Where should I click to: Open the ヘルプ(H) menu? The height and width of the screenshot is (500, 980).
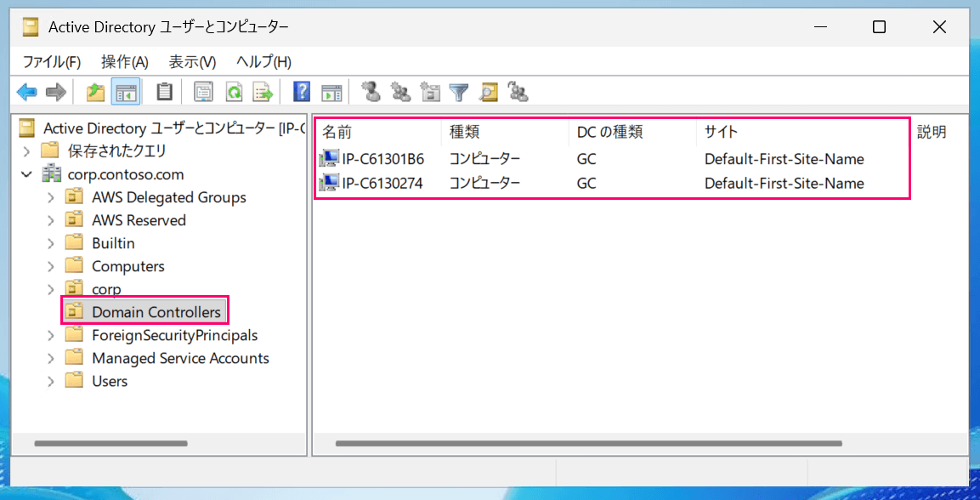(x=263, y=62)
